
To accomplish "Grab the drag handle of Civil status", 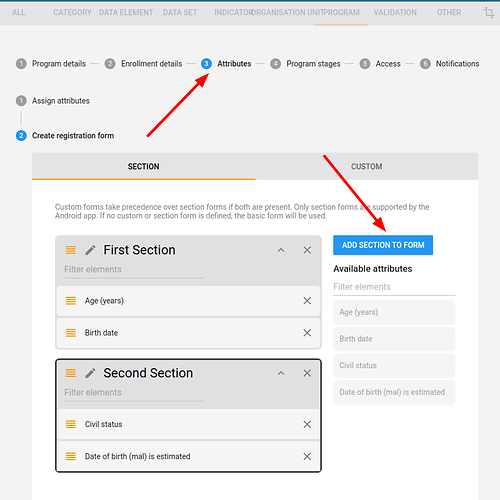I will (71, 424).
